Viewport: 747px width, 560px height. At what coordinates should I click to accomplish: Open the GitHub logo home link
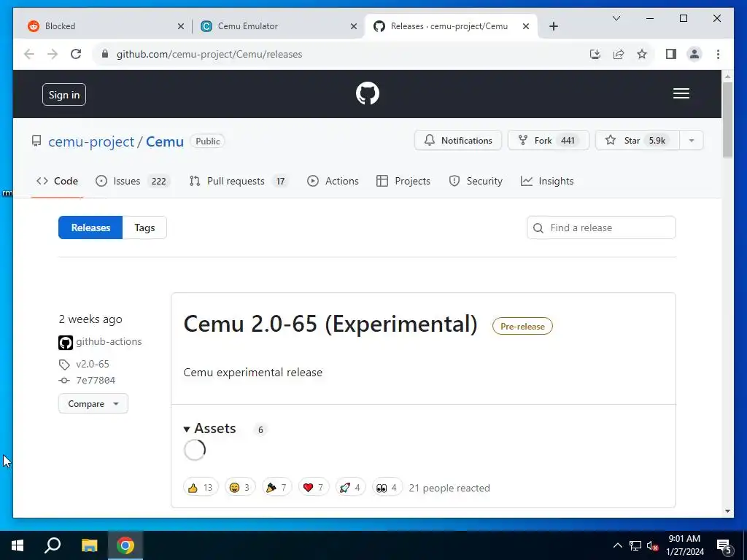[368, 93]
